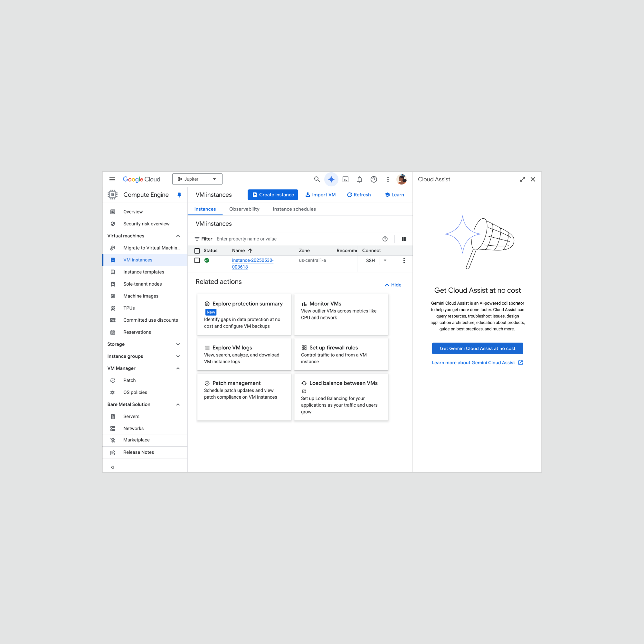Open the main navigation hamburger menu
Image resolution: width=644 pixels, height=644 pixels.
tap(112, 179)
